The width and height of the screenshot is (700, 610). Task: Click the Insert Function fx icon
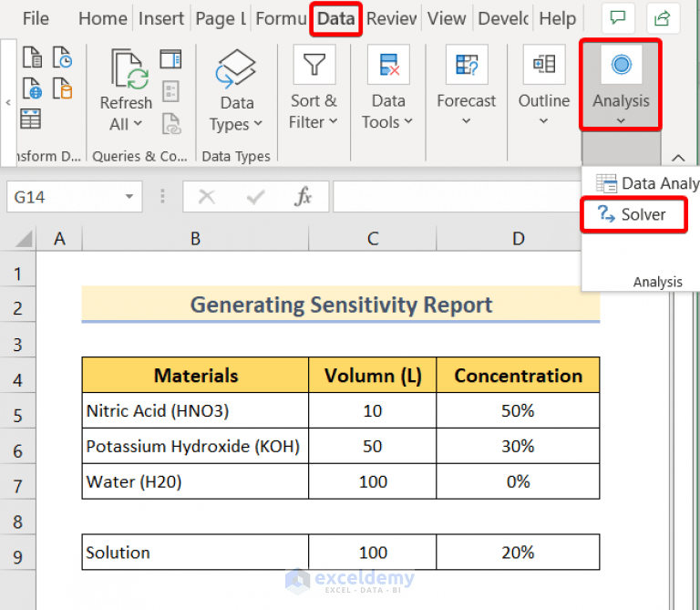(x=303, y=196)
